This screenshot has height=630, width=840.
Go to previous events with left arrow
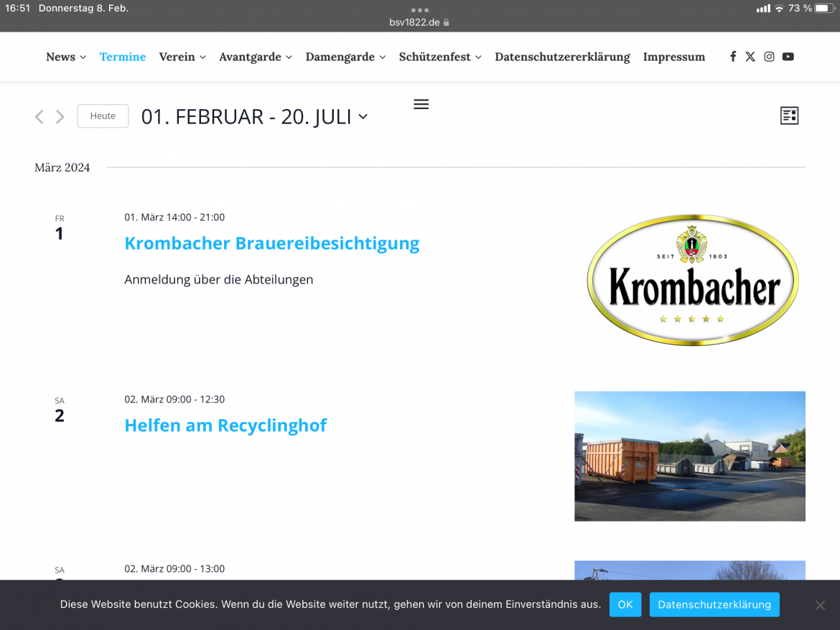pos(39,116)
